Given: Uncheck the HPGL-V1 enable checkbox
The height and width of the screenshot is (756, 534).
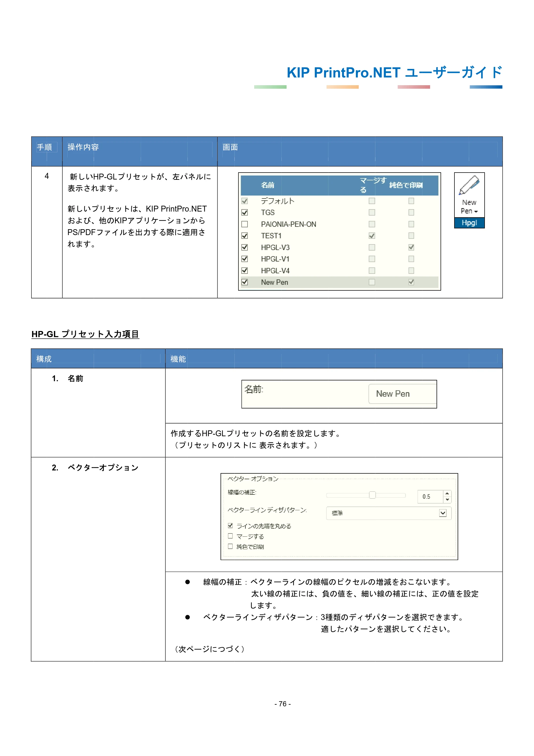Looking at the screenshot, I should click(245, 259).
